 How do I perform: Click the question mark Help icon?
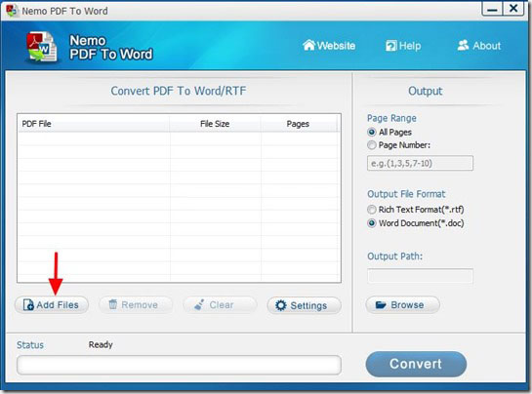390,46
